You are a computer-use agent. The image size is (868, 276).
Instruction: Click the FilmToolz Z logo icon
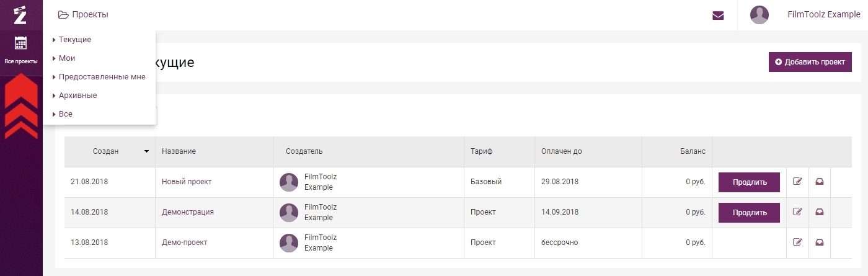(20, 14)
